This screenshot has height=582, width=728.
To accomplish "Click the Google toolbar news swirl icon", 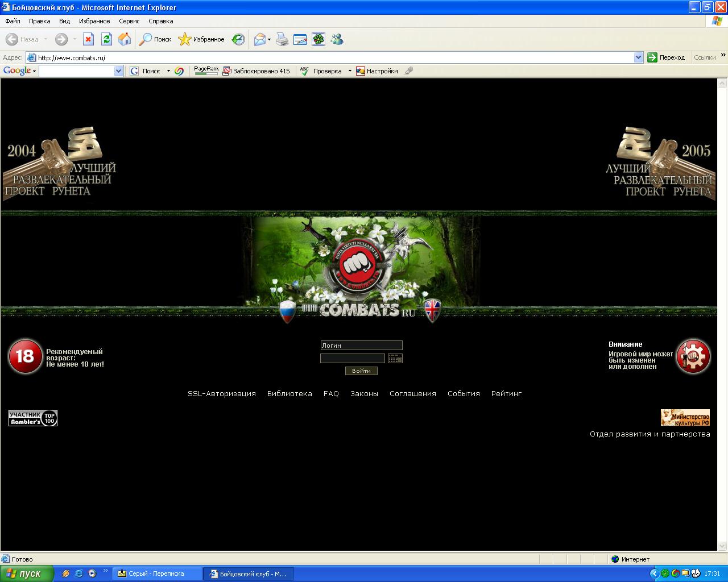I will 179,71.
